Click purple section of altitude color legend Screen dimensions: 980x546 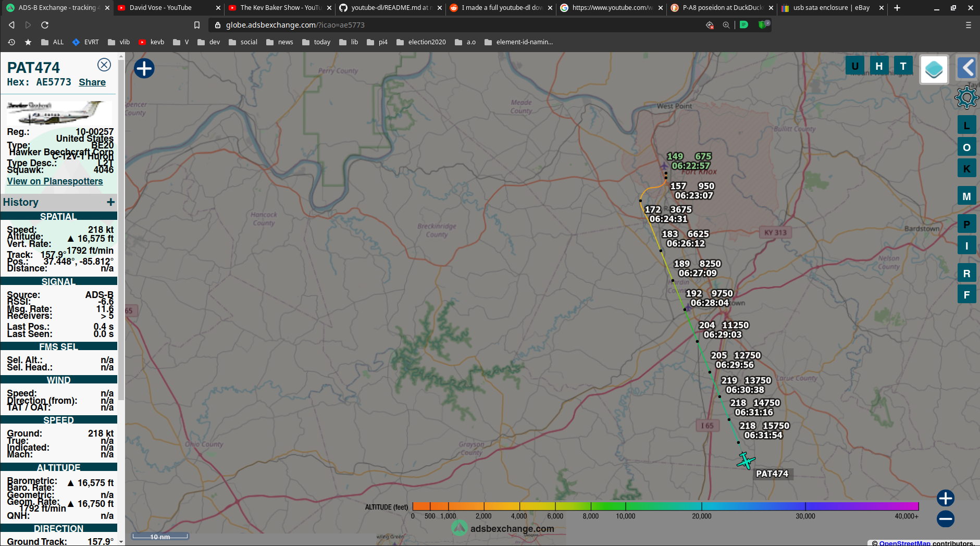click(x=862, y=506)
